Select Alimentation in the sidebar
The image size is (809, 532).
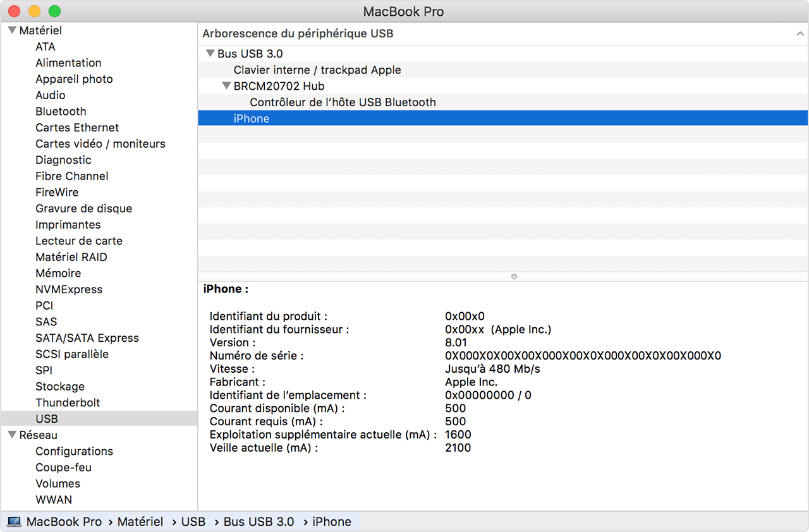coord(68,63)
